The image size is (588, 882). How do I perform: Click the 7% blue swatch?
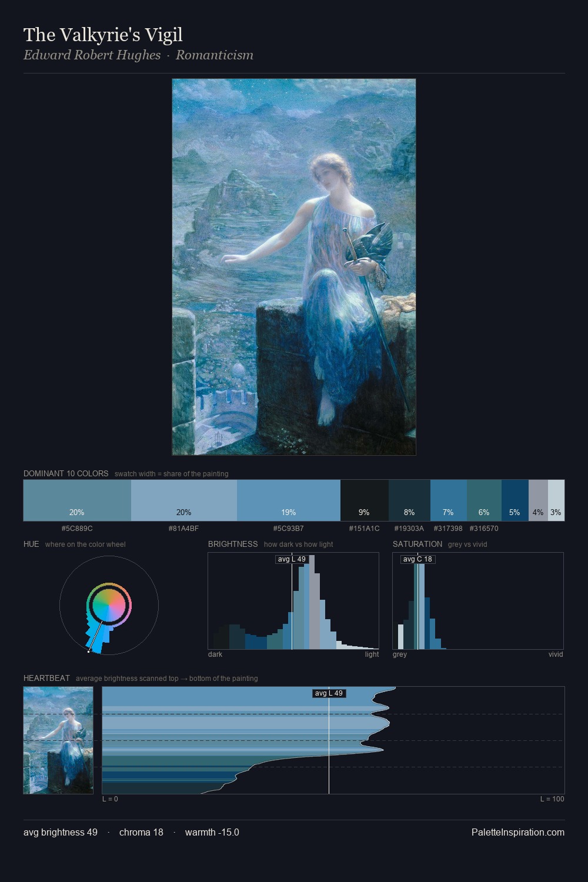pos(449,500)
